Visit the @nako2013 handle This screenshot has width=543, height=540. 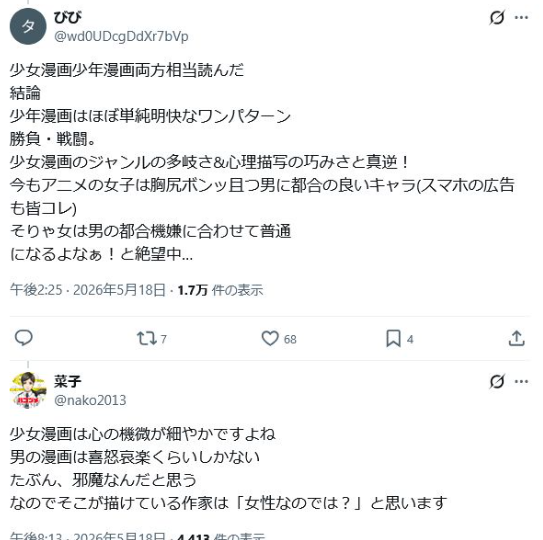click(x=90, y=400)
